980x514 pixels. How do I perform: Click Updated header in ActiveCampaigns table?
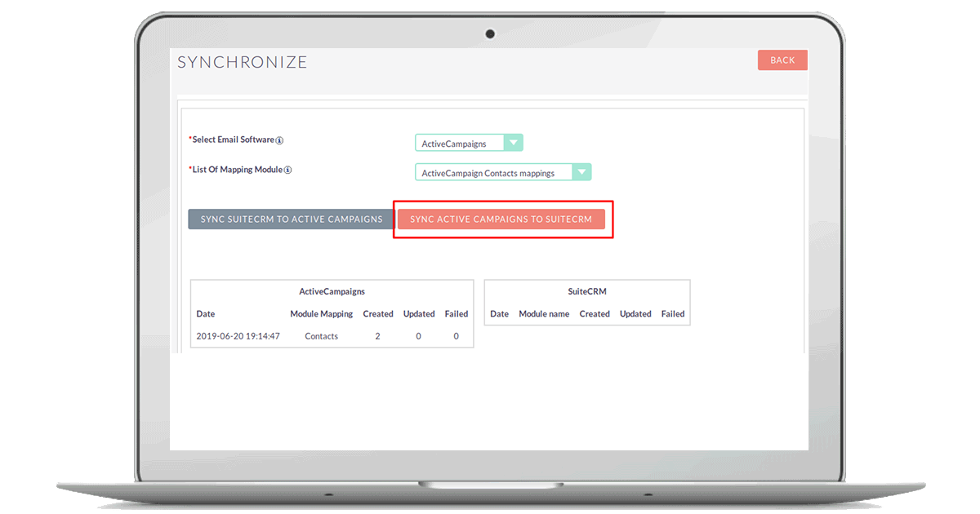[419, 314]
